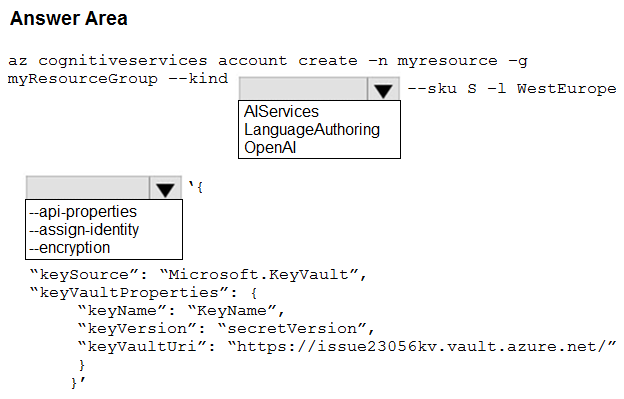Click the az cognitiveservices command line
Image resolution: width=624 pixels, height=399 pixels.
point(267,61)
